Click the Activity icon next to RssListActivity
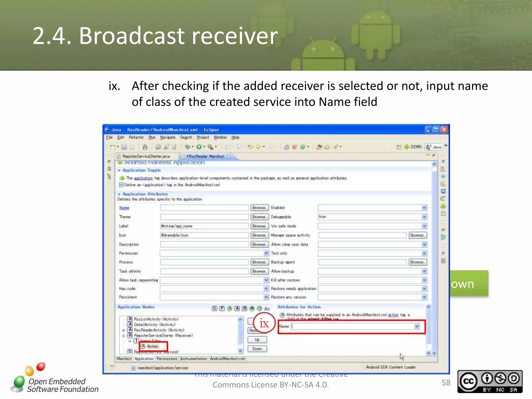Image resolution: width=532 pixels, height=399 pixels. [x=130, y=319]
